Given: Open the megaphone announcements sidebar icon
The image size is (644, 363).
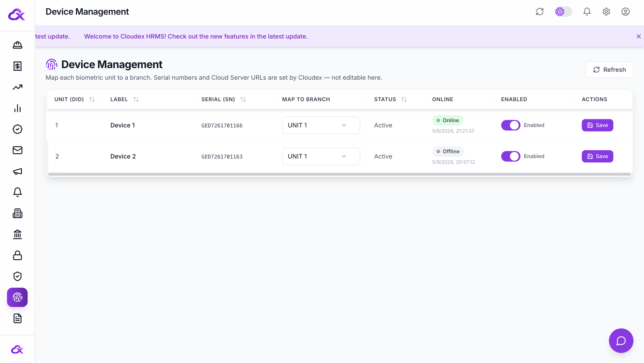Looking at the screenshot, I should click(x=17, y=171).
